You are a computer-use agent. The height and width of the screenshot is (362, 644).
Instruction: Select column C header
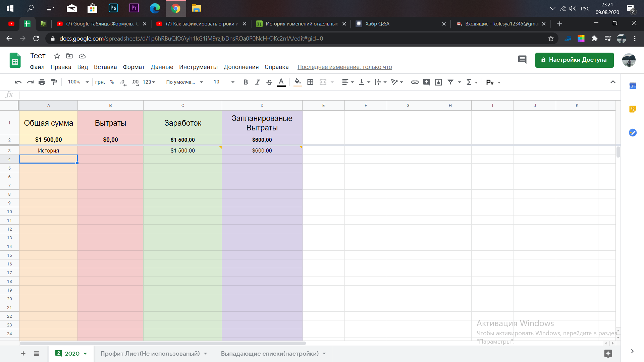183,106
